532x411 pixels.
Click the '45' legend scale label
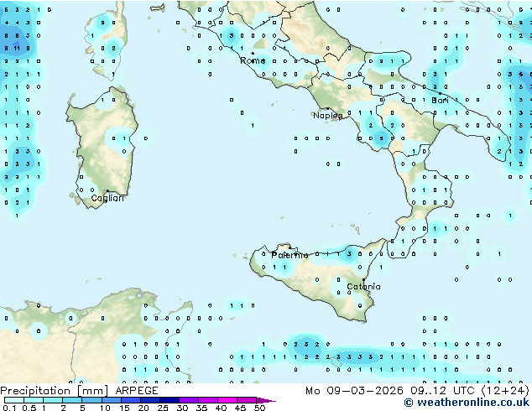(240, 408)
